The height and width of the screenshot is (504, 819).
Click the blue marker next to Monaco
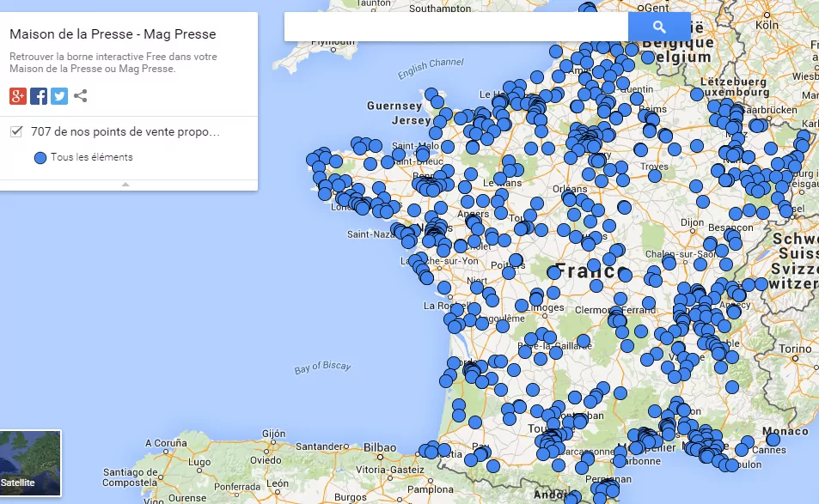coord(773,440)
